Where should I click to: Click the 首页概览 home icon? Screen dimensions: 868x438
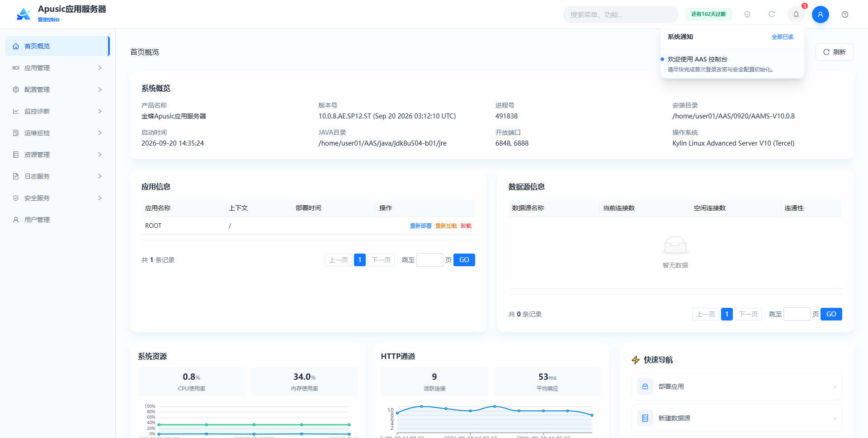[16, 46]
